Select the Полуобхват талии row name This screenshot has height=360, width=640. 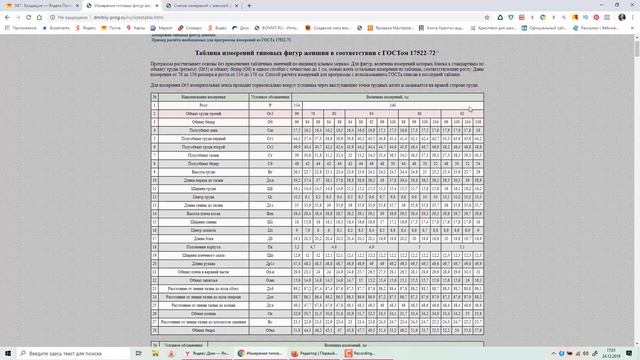(x=203, y=156)
